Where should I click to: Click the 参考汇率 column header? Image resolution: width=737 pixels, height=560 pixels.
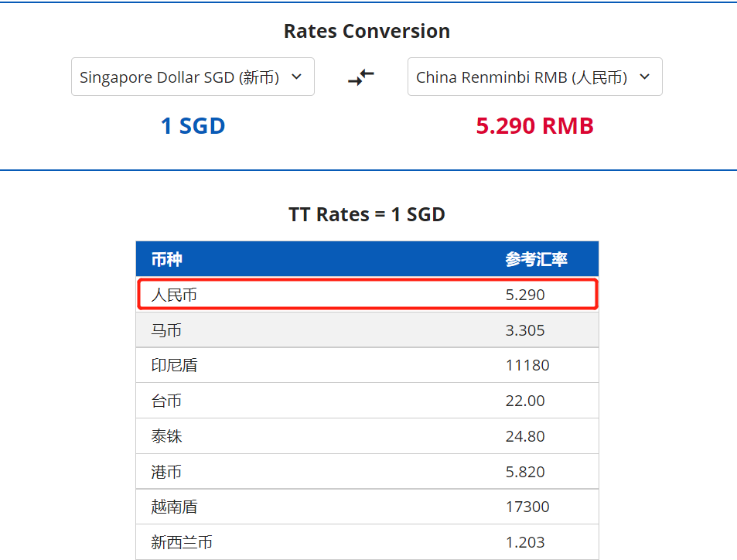(537, 259)
